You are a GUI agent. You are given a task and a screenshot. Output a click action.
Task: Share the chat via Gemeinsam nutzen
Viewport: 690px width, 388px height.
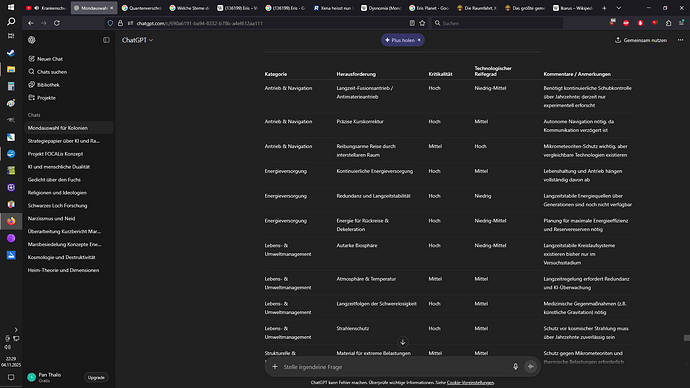pyautogui.click(x=641, y=40)
